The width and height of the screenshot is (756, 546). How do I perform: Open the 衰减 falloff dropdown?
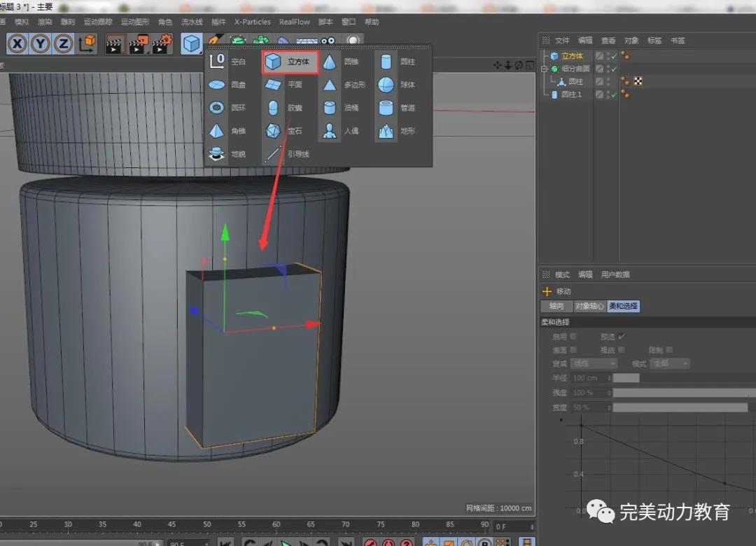point(594,364)
